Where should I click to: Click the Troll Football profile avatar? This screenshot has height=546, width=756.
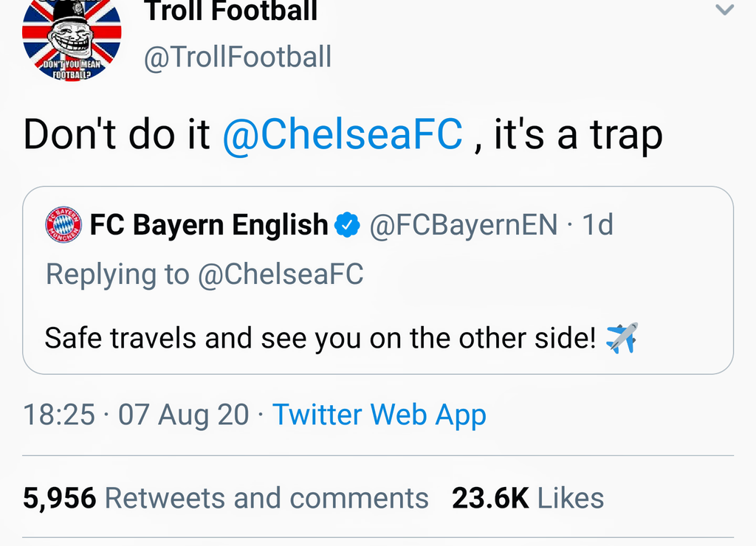click(x=72, y=38)
